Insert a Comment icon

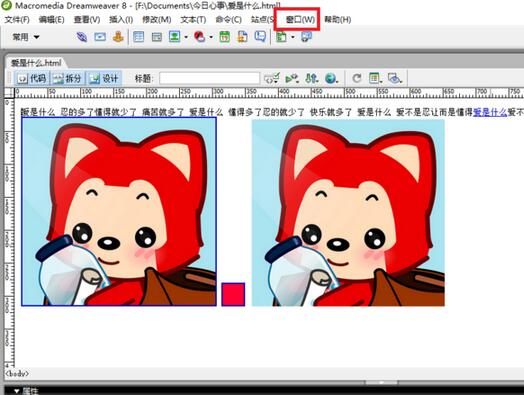260,36
